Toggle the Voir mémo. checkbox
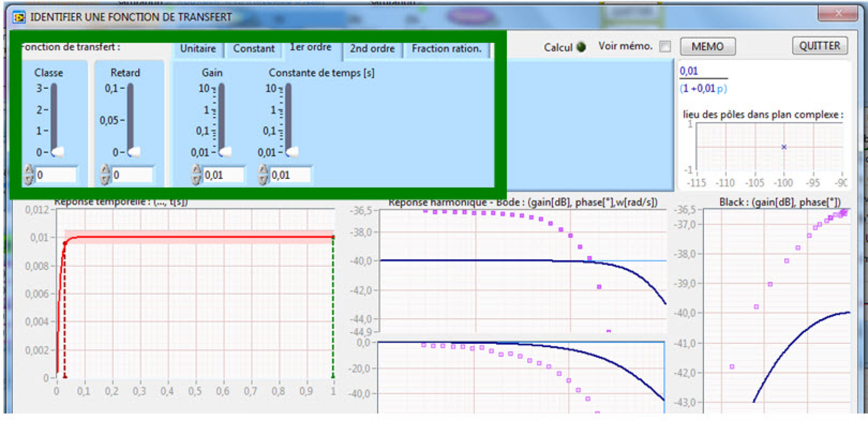The image size is (868, 421). [x=665, y=47]
